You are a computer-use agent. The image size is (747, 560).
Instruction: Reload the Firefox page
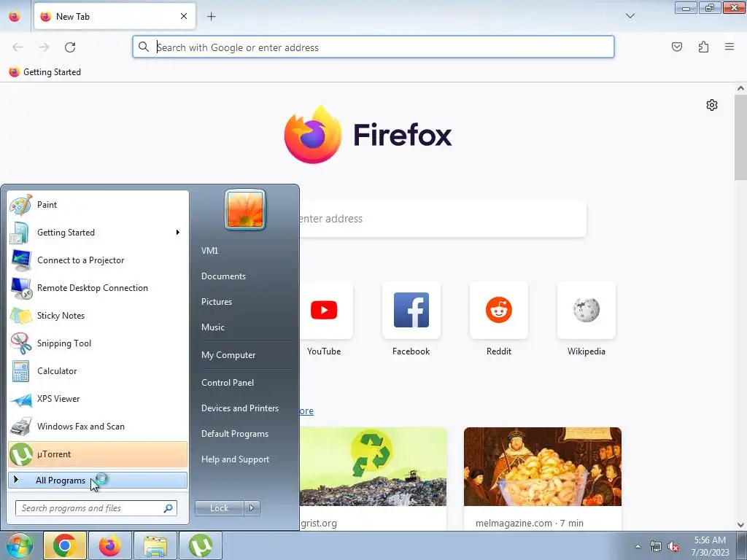[70, 47]
